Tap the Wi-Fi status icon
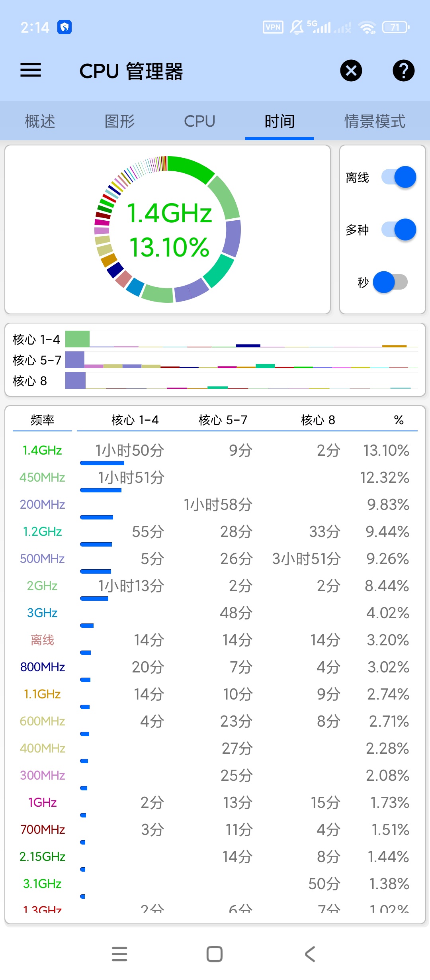430x980 pixels. (367, 27)
